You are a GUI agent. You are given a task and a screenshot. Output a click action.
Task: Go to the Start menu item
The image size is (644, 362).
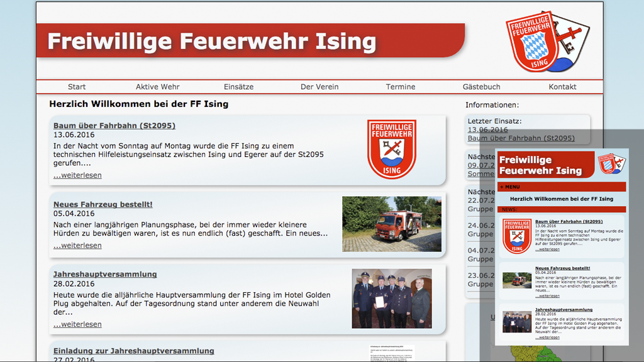pos(77,87)
